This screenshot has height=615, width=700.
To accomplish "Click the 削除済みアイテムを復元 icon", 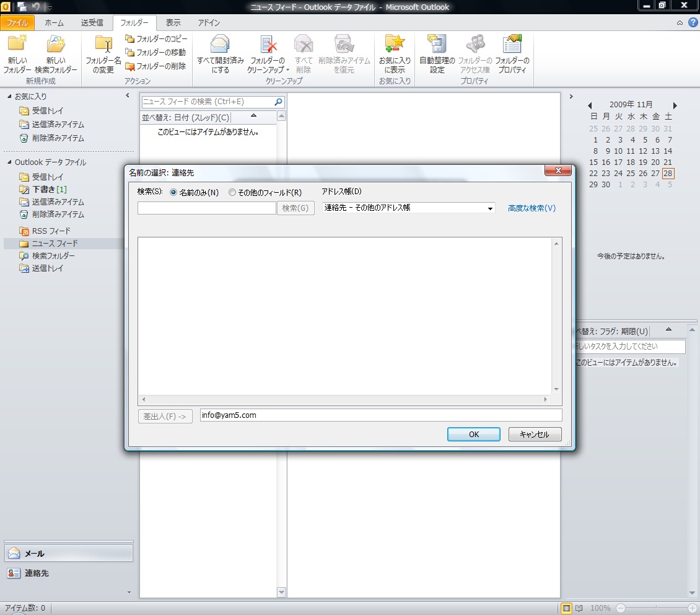I will [344, 54].
